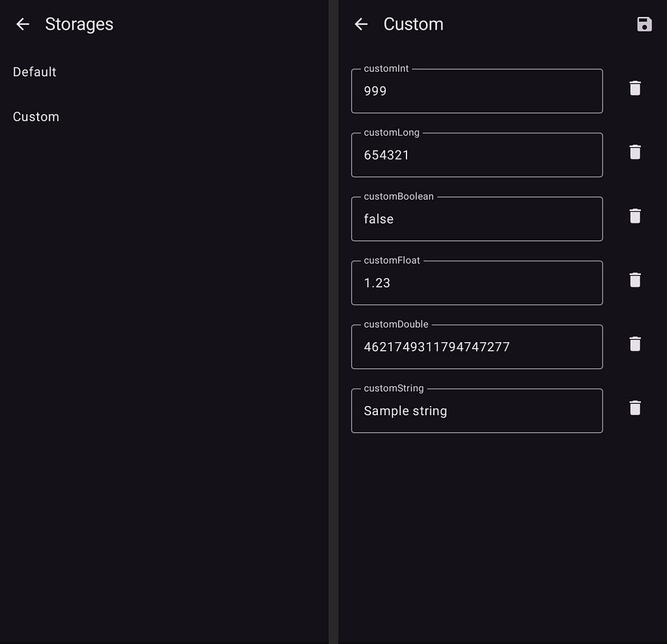
Task: Click the Custom panel title
Action: click(413, 24)
